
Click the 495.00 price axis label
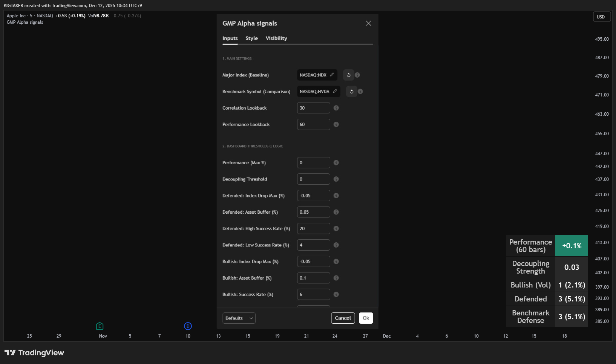click(602, 39)
